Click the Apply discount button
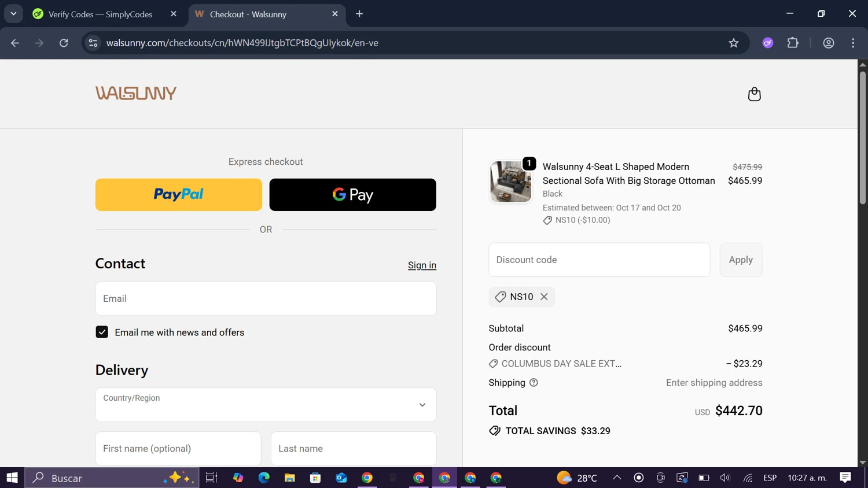This screenshot has height=488, width=868. pyautogui.click(x=741, y=260)
